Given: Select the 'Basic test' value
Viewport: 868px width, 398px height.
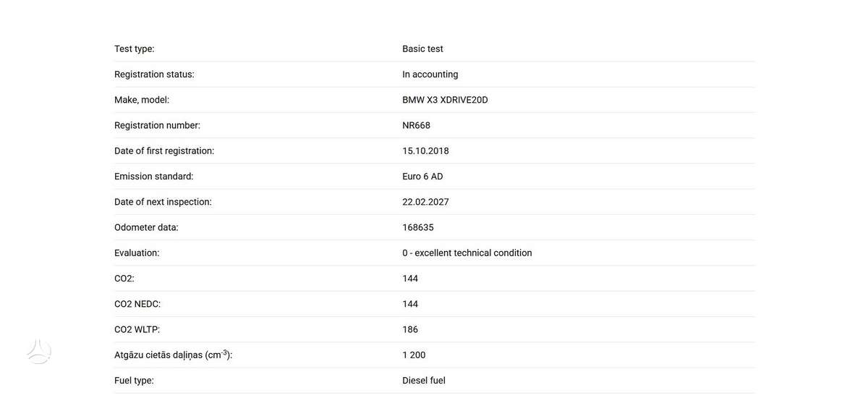Looking at the screenshot, I should click(422, 49).
